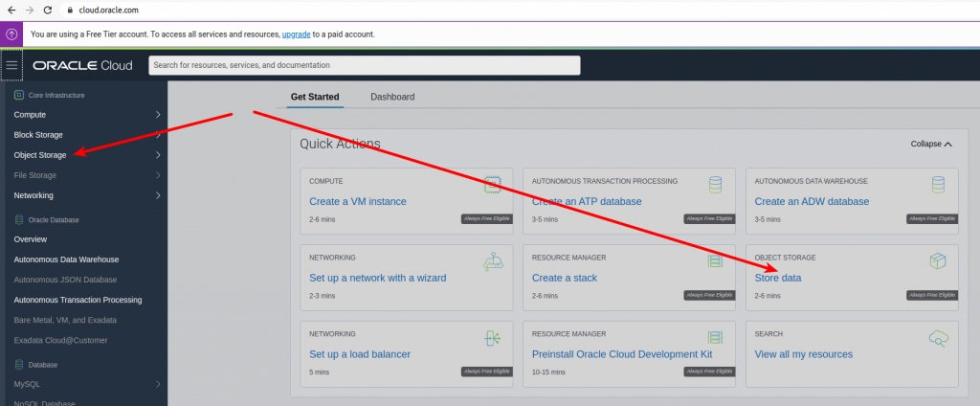Switch to the Get Started tab
980x406 pixels.
click(315, 97)
